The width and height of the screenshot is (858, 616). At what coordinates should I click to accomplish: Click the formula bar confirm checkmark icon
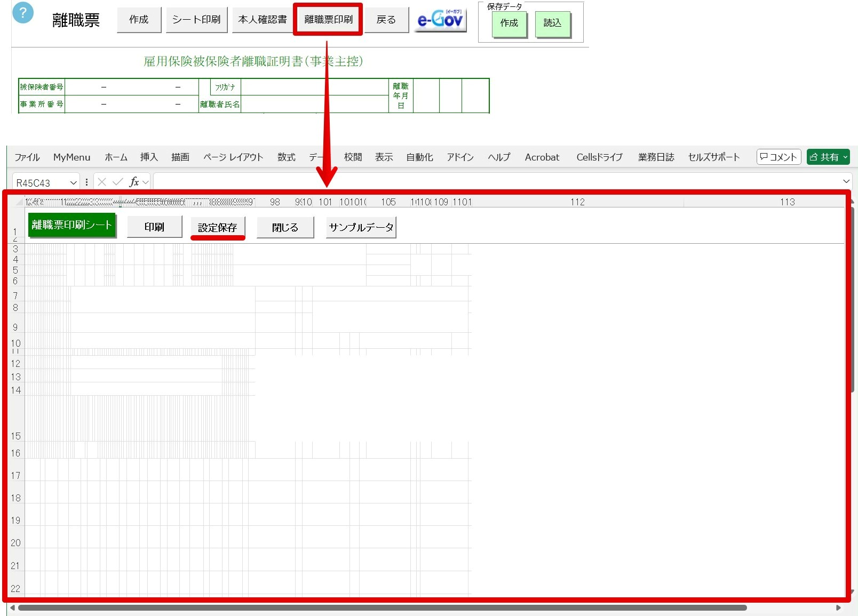click(118, 182)
